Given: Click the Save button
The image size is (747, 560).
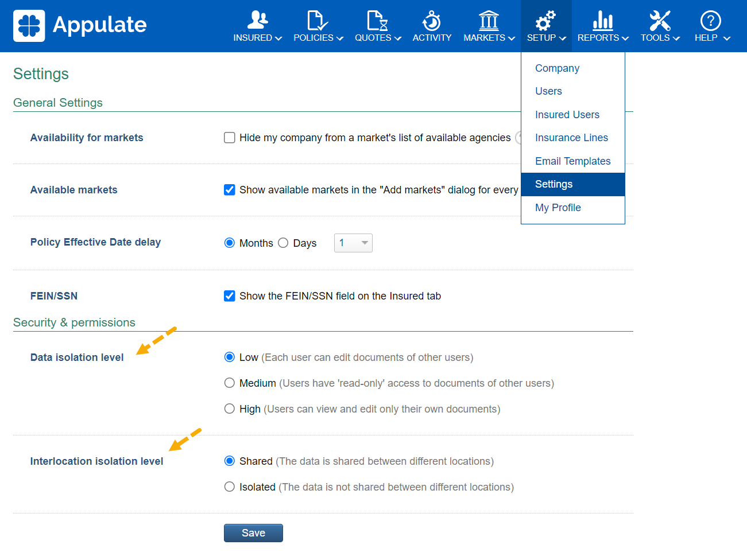Looking at the screenshot, I should point(253,533).
